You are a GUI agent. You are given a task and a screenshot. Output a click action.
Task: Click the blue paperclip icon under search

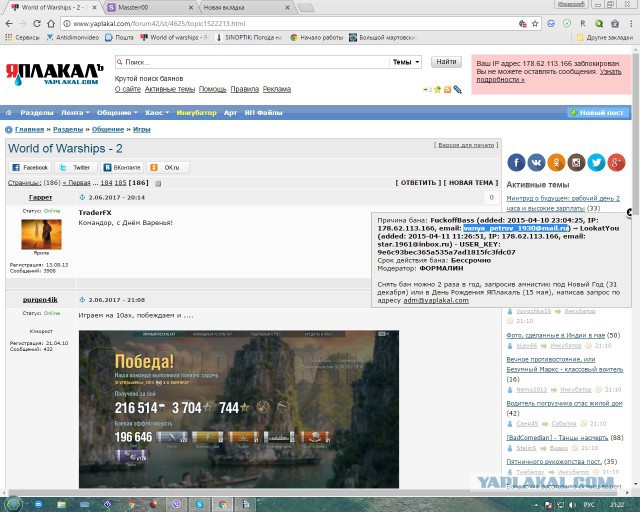(458, 89)
